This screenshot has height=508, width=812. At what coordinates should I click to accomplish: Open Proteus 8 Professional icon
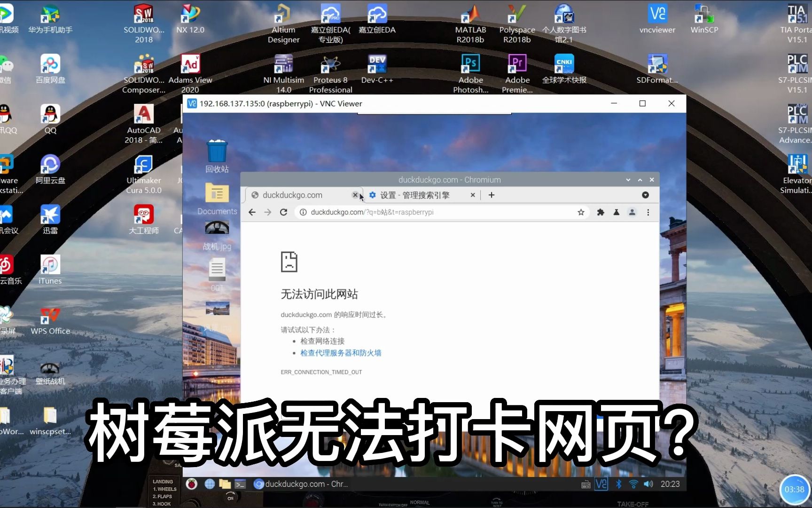[330, 74]
